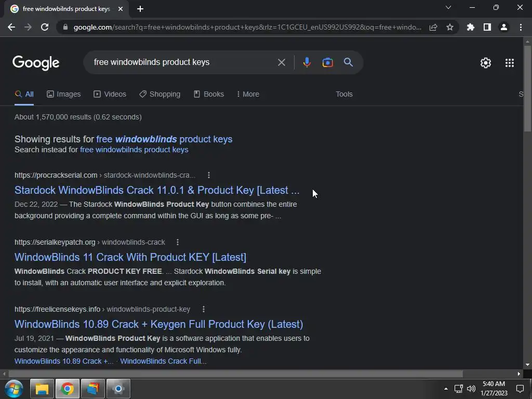Select the All results tab
Screen dimensions: 532x399
coord(24,94)
